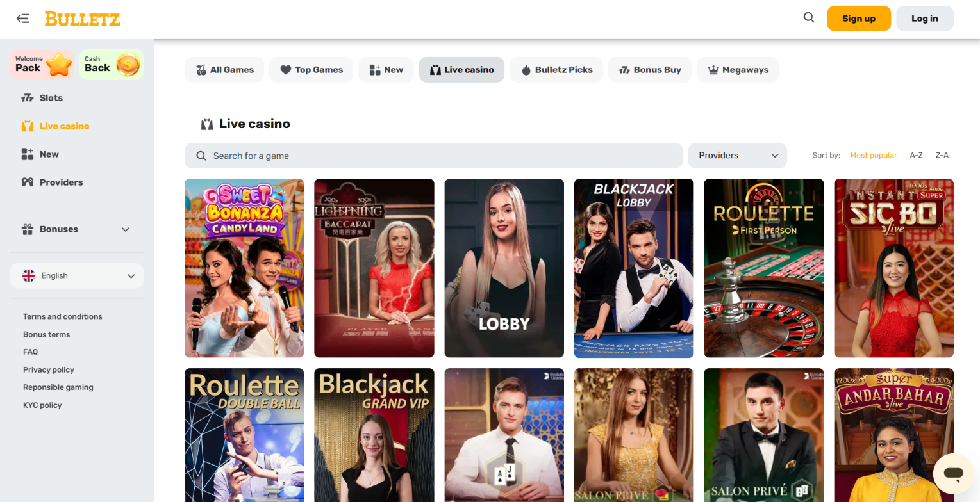
Task: Select the Bonus Buy tab
Action: coord(650,70)
